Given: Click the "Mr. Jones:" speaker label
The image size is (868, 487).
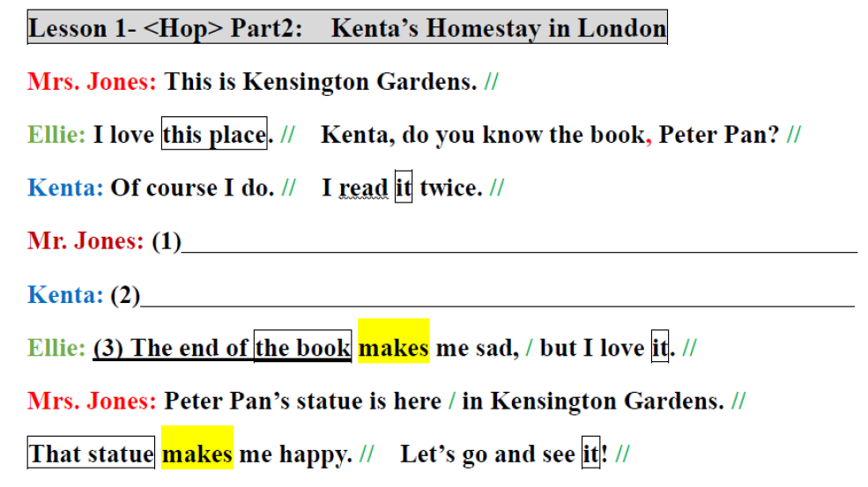Looking at the screenshot, I should [85, 241].
